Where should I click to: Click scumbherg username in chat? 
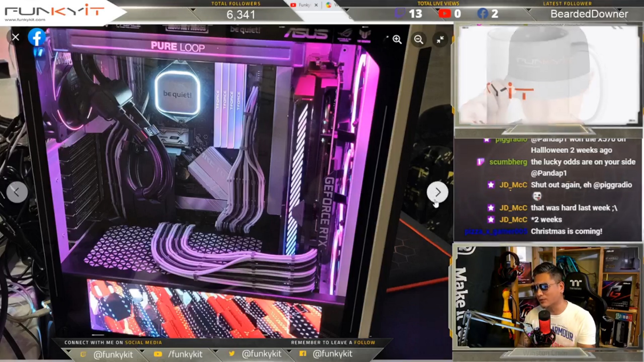pyautogui.click(x=508, y=162)
